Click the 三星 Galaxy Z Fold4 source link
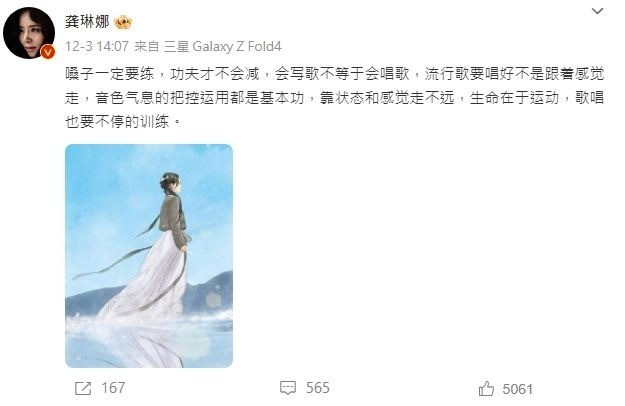The image size is (625, 406). 223,47
